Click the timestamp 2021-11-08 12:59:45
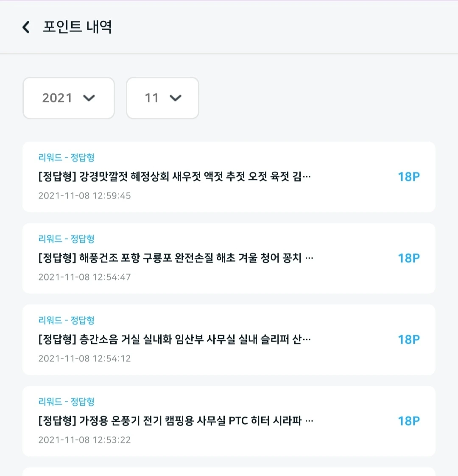Screen dimensions: 458x476 pyautogui.click(x=84, y=196)
